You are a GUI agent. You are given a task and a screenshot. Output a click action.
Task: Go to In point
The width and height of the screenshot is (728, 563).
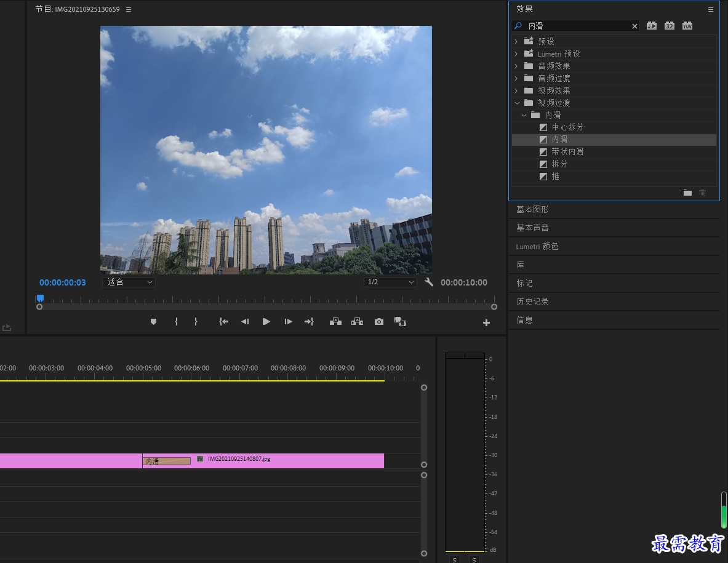(224, 322)
